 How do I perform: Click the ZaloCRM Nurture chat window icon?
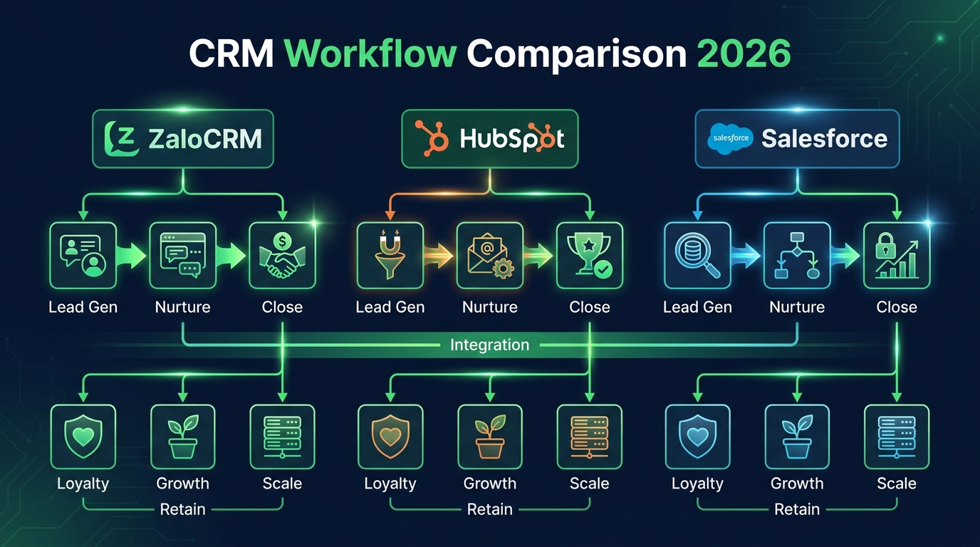point(182,255)
